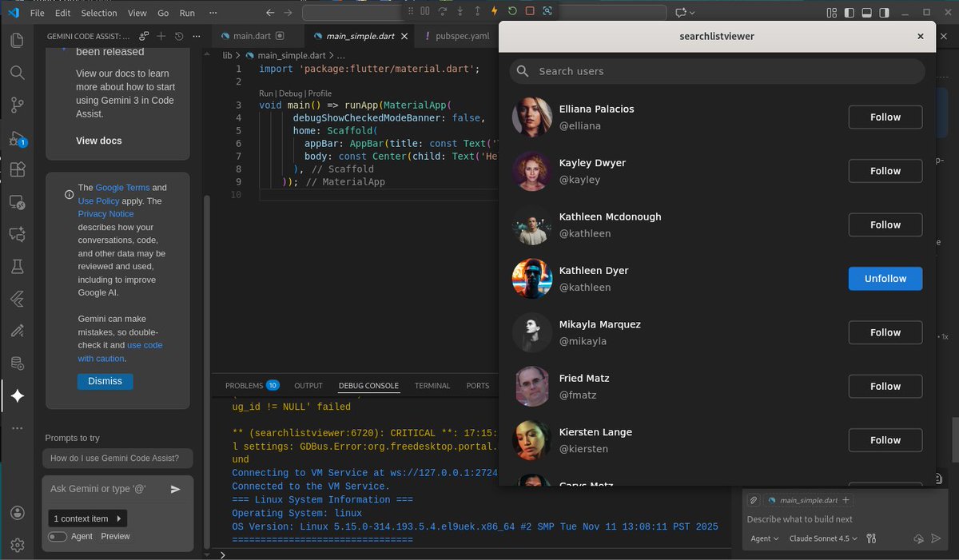Switch to the Terminal panel tab
The image size is (959, 560).
click(432, 386)
